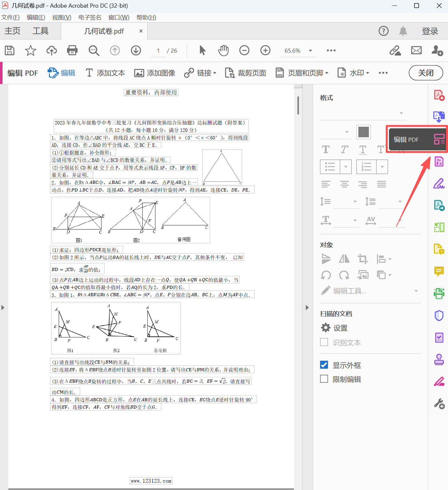
Task: Enable the 识别文本 checkbox
Action: point(324,342)
